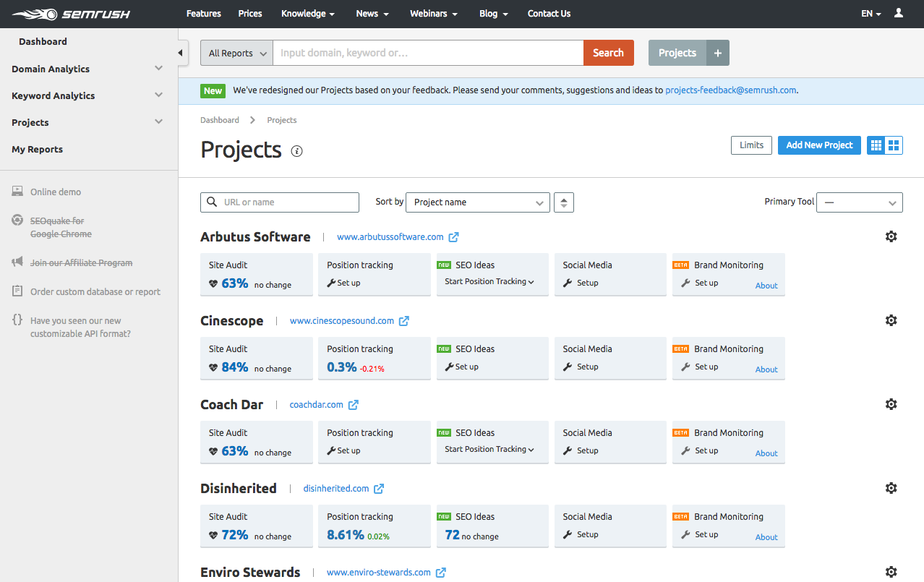Viewport: 924px width, 582px height.
Task: Open the Webinars menu
Action: click(x=434, y=14)
